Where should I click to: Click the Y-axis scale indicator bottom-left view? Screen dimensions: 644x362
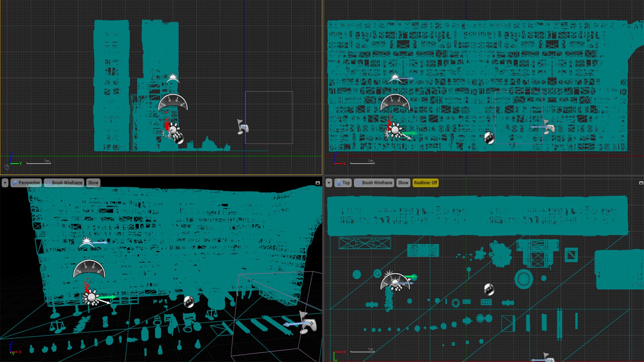tap(11, 352)
